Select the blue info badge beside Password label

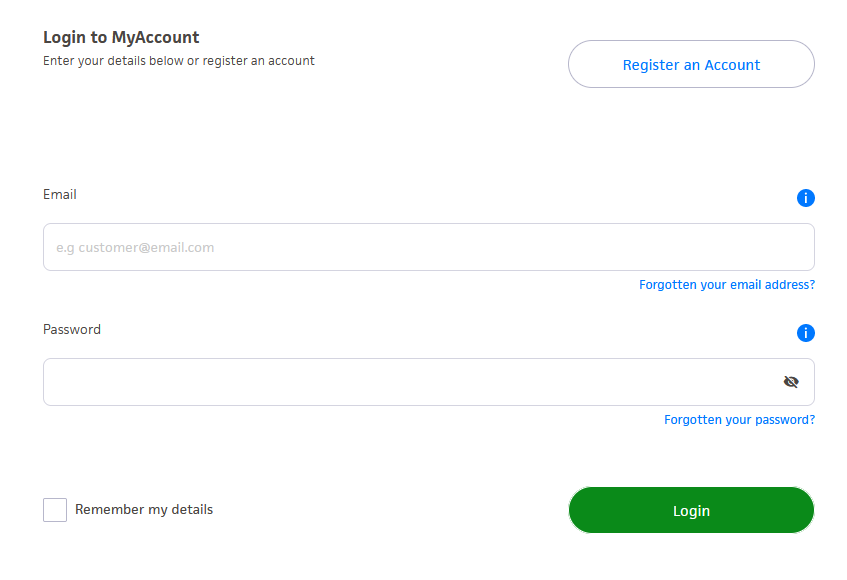pyautogui.click(x=806, y=333)
